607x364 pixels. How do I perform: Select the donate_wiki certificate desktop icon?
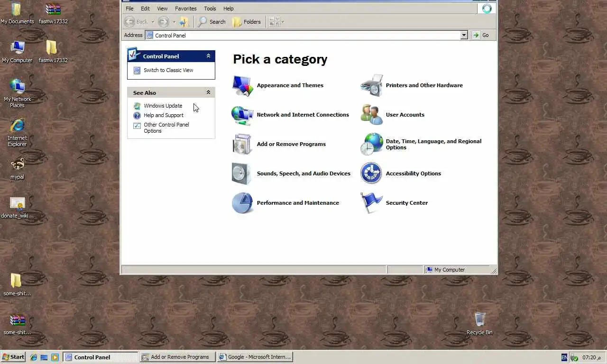(17, 207)
